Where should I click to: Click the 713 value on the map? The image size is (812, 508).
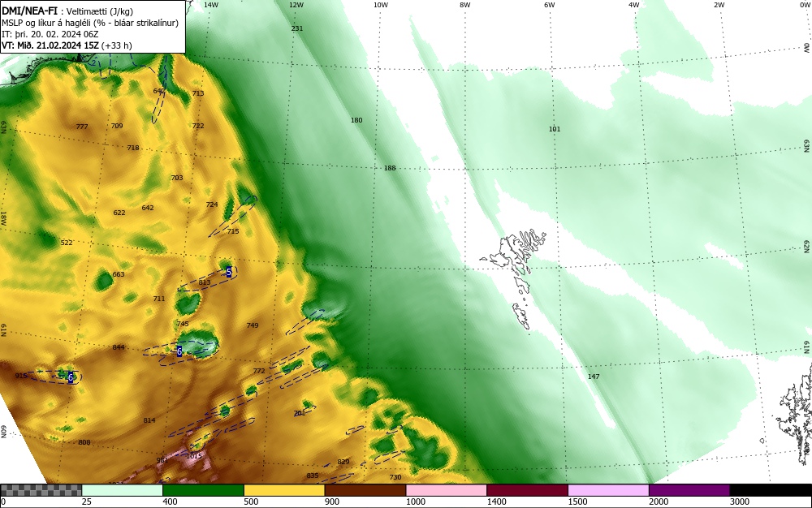(198, 93)
